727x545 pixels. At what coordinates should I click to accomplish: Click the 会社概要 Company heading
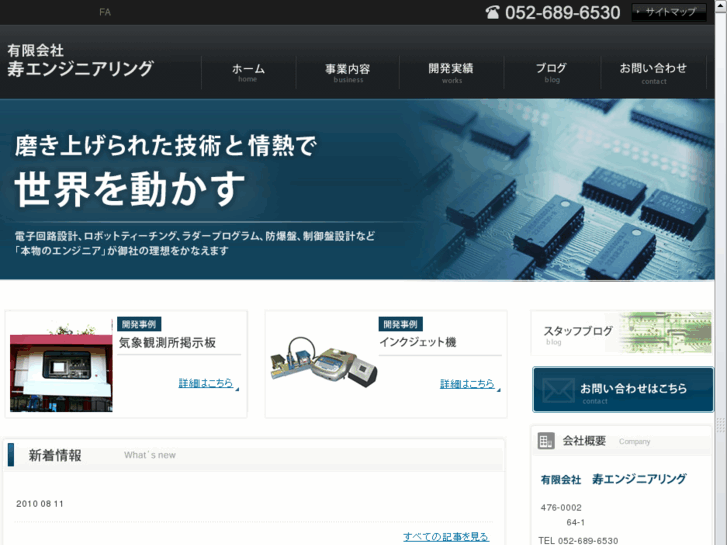(x=606, y=441)
